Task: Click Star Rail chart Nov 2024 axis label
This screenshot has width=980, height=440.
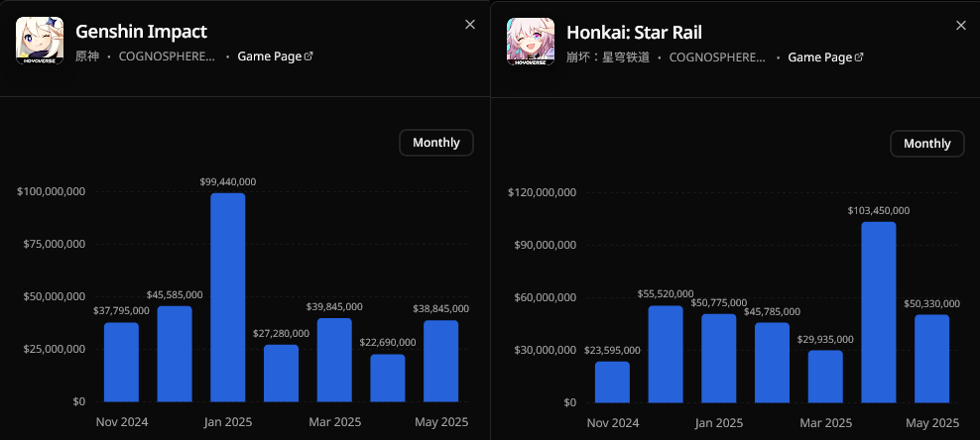Action: pyautogui.click(x=613, y=423)
